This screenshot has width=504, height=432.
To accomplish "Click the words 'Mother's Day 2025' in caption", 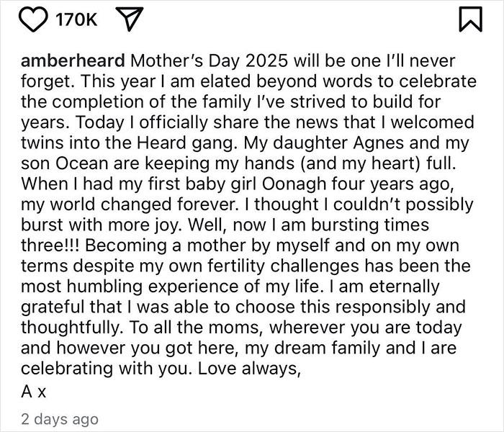I will point(209,60).
